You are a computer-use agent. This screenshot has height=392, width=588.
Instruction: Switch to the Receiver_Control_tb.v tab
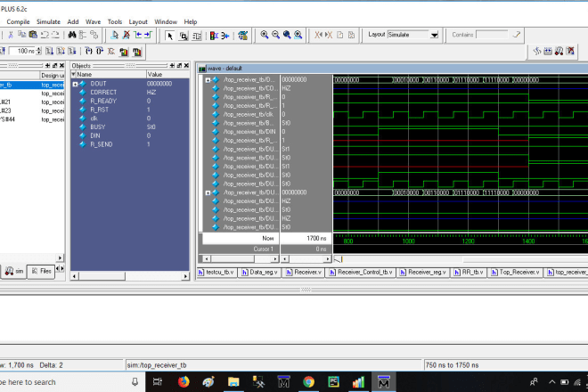click(361, 273)
